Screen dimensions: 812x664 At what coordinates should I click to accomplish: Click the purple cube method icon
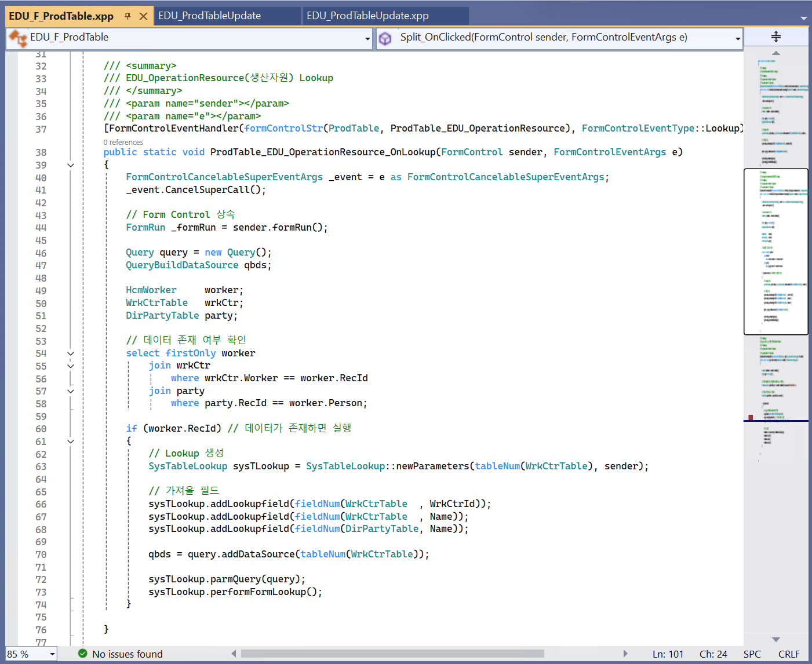coord(385,38)
